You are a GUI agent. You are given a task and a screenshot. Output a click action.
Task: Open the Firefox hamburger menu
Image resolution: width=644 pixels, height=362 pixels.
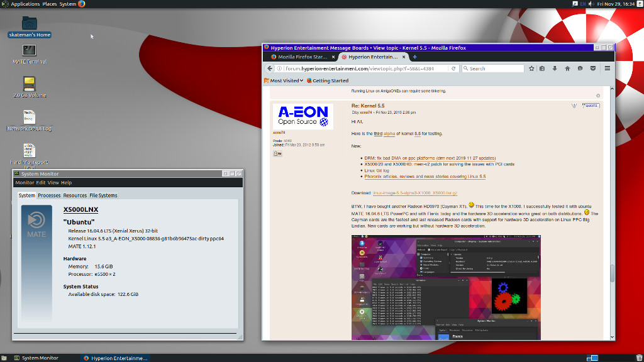pos(607,69)
